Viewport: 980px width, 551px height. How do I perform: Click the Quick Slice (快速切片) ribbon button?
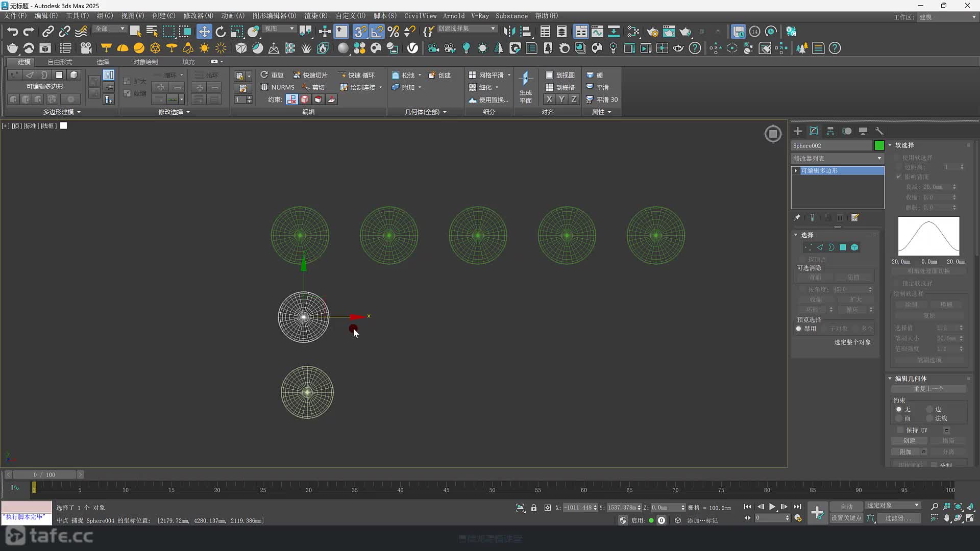[310, 75]
